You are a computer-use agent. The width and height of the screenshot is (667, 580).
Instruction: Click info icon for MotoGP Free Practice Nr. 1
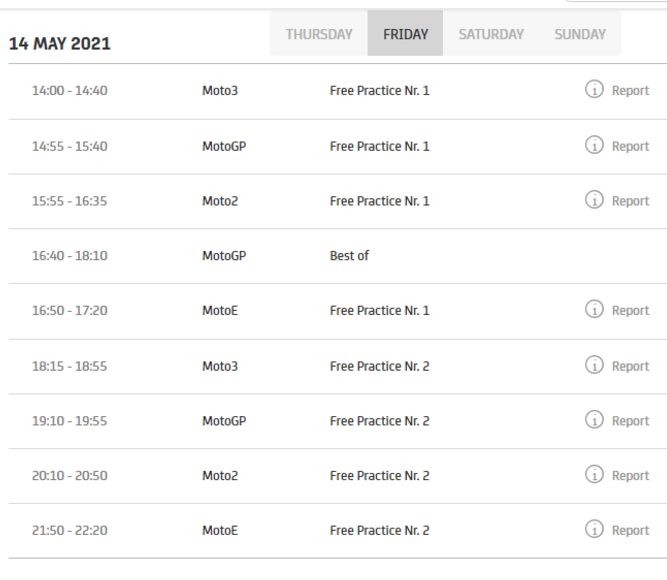click(594, 146)
